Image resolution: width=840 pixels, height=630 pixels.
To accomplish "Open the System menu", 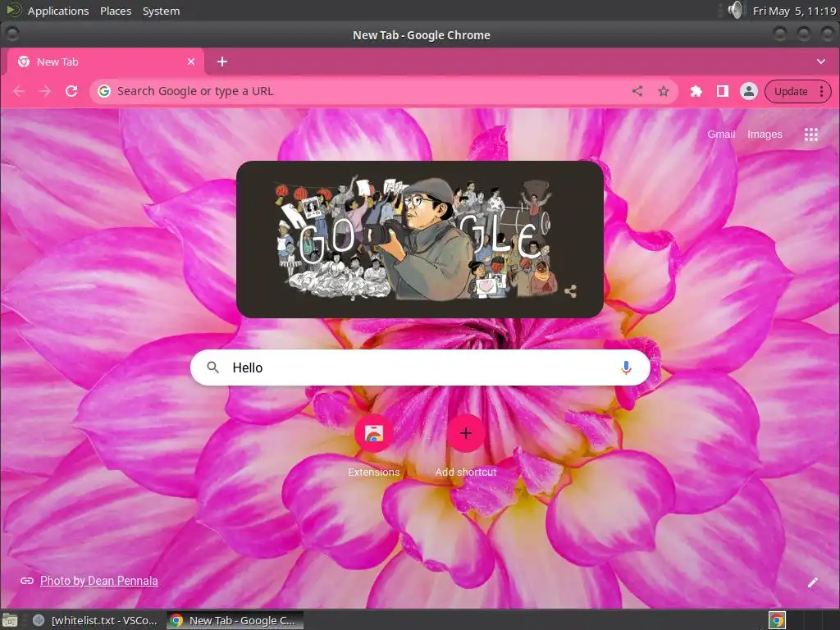I will point(162,11).
